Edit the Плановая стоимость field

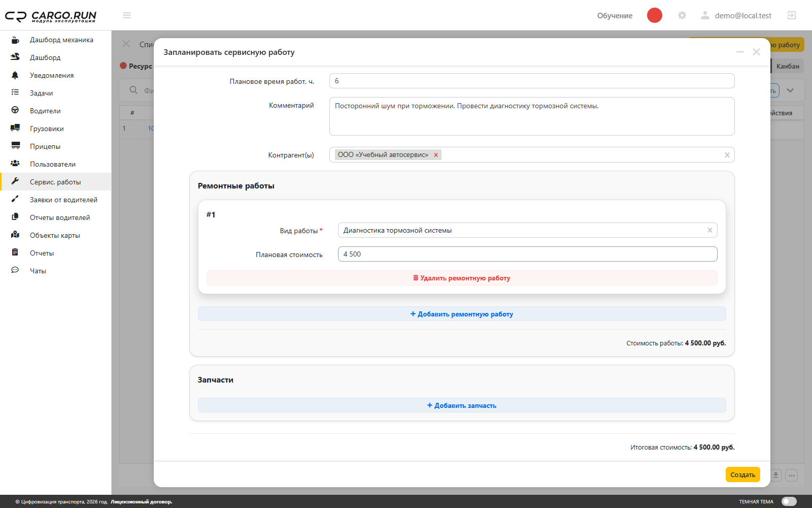coord(528,254)
